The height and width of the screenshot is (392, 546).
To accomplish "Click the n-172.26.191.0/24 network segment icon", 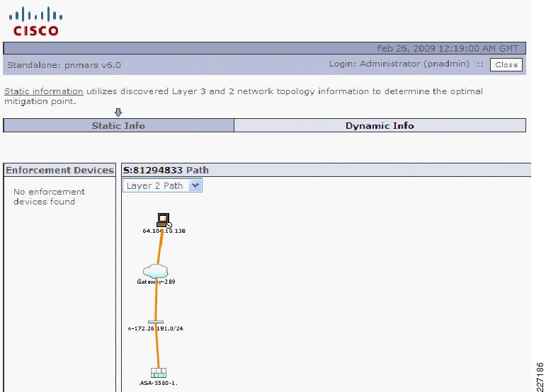I will 156,322.
